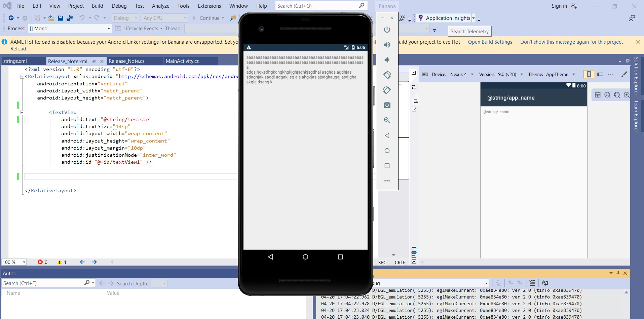Click the Search Telemetry button
The width and height of the screenshot is (644, 319).
[x=469, y=31]
